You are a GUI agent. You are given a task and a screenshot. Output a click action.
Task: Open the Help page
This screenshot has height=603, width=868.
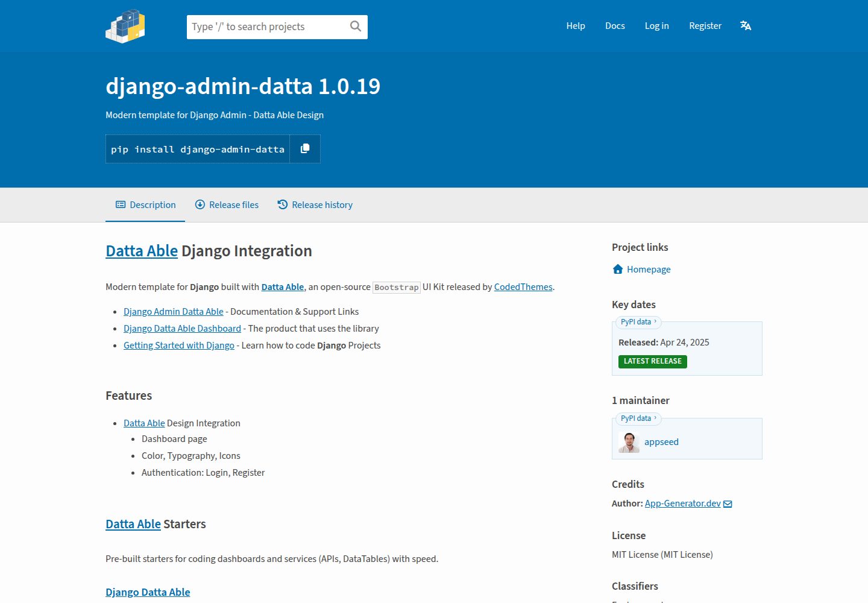[x=576, y=26]
